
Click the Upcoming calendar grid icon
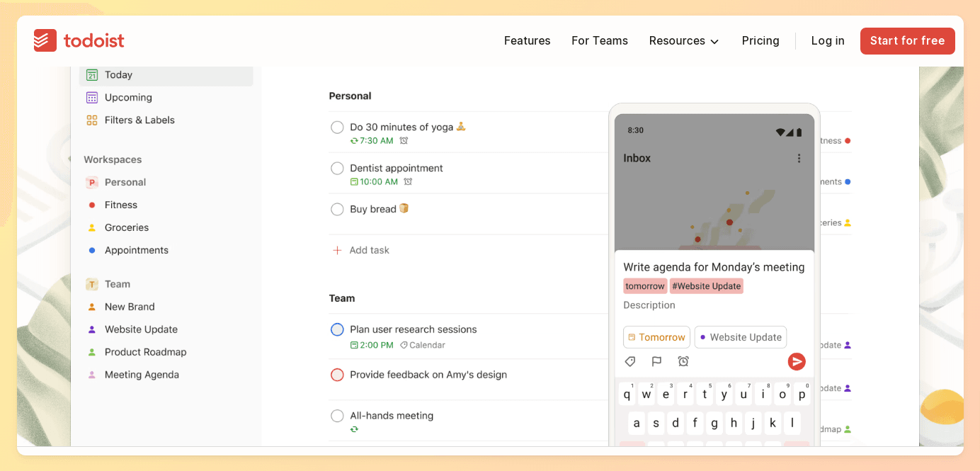coord(92,98)
